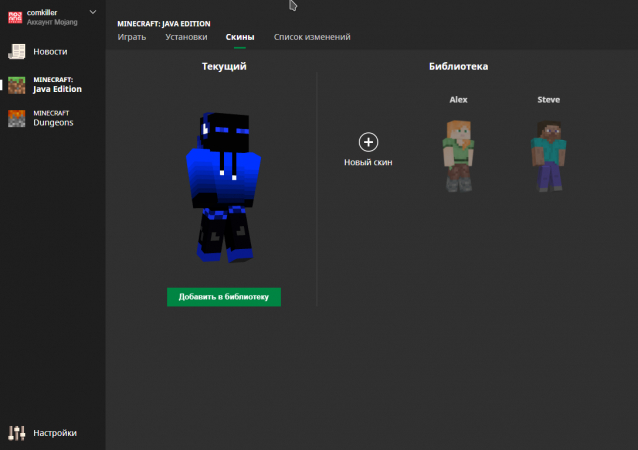Select the Steve skin model

548,155
